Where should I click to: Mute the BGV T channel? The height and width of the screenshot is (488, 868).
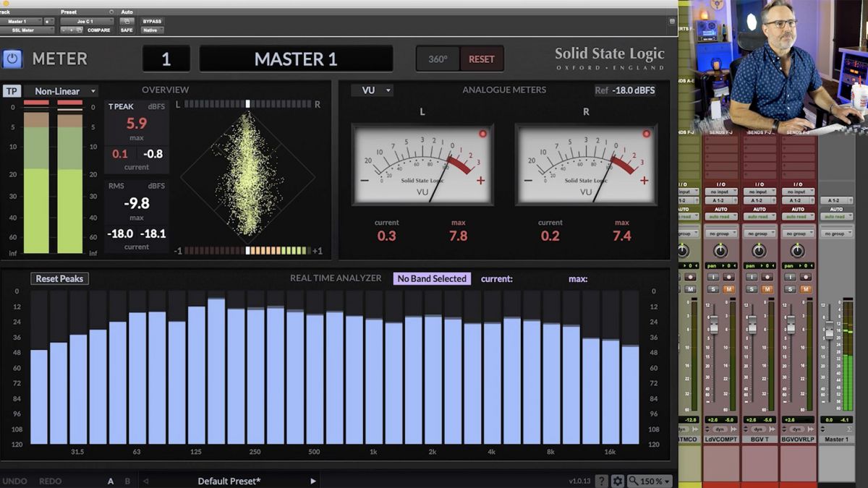pyautogui.click(x=767, y=289)
